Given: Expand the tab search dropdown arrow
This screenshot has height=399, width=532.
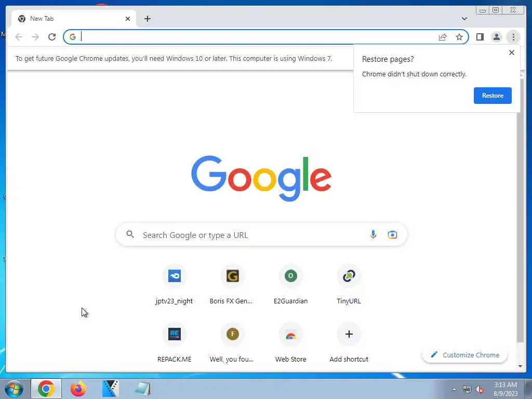Looking at the screenshot, I should tap(464, 19).
